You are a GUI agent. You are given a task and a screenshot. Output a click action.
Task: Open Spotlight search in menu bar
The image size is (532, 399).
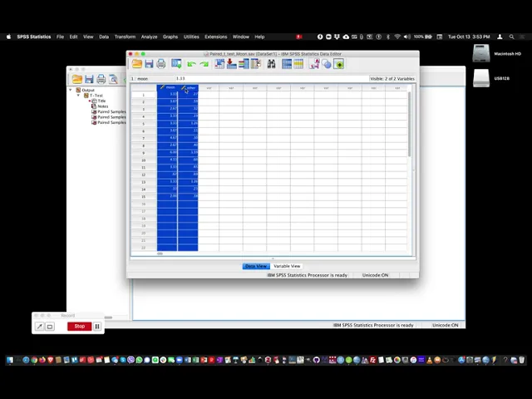point(512,37)
